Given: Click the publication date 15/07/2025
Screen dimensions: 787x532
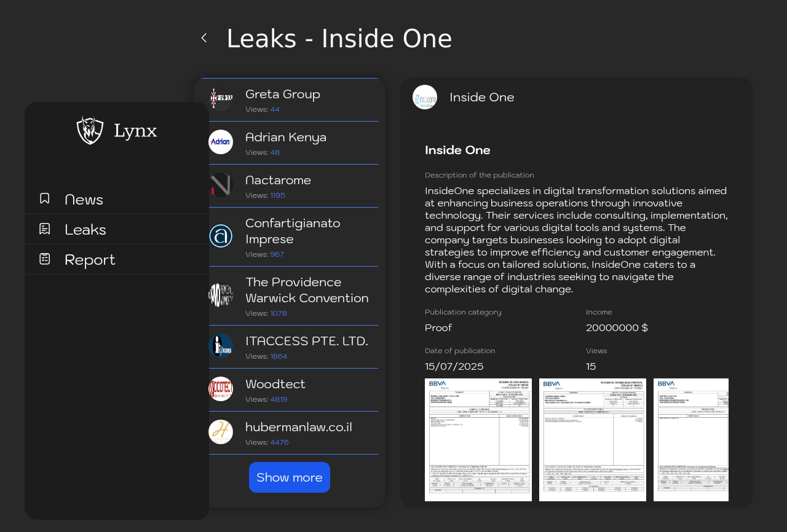Looking at the screenshot, I should (x=454, y=367).
